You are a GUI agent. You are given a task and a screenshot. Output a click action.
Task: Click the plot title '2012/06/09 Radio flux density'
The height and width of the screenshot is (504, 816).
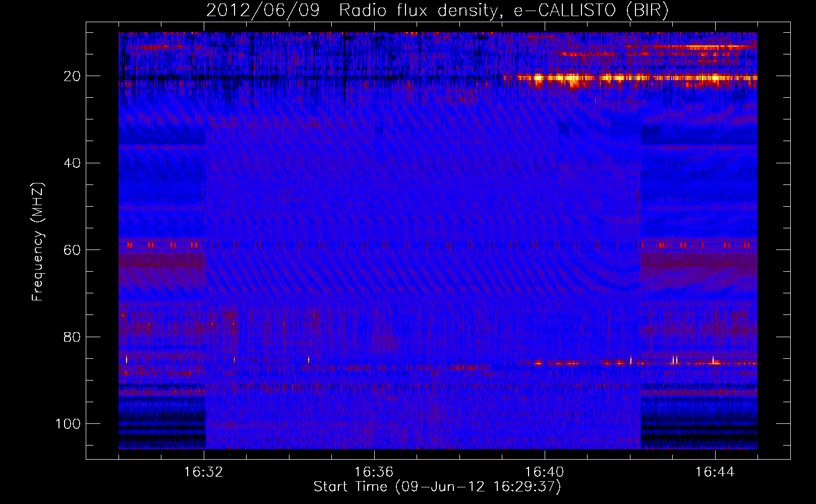(437, 11)
